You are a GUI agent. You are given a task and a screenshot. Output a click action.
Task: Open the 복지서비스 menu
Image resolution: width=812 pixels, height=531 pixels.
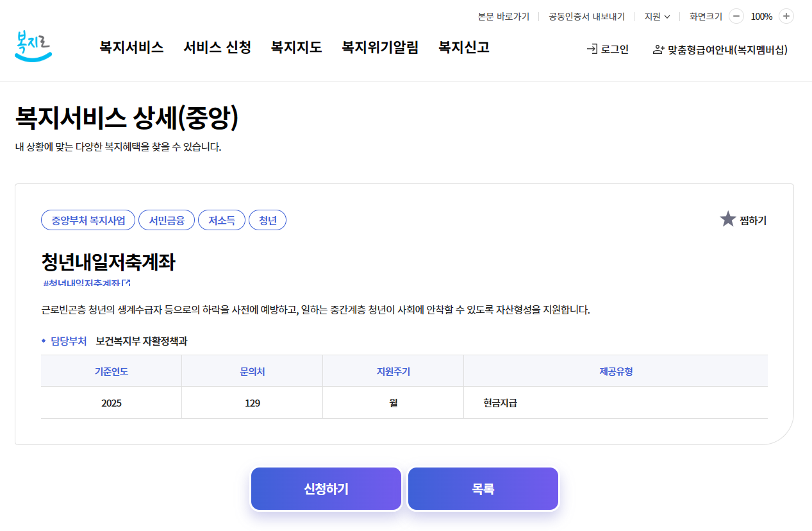click(x=131, y=47)
